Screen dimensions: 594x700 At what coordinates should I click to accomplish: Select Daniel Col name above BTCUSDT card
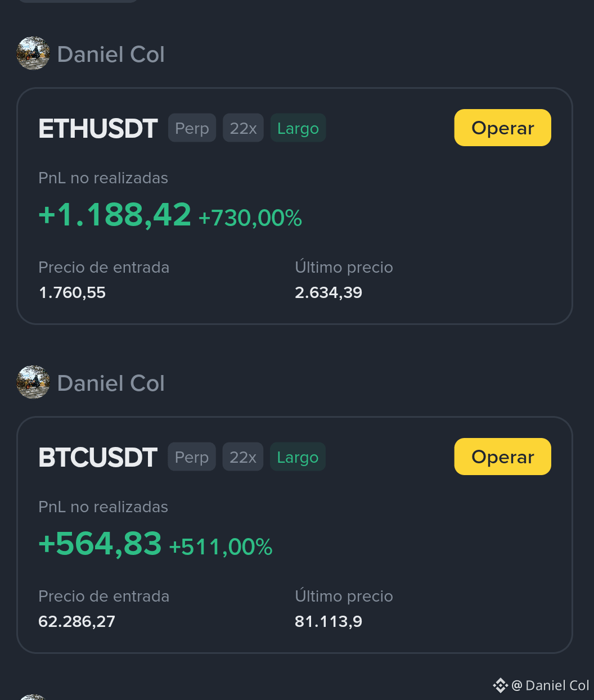coord(111,383)
